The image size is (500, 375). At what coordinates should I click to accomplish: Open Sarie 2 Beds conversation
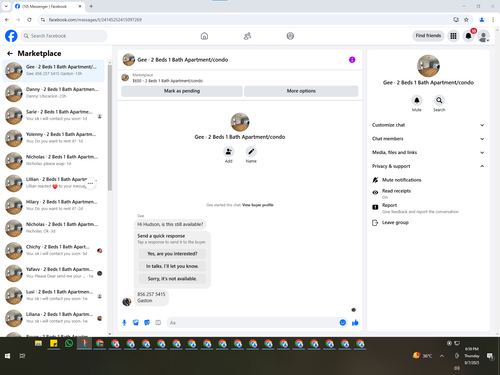click(54, 116)
